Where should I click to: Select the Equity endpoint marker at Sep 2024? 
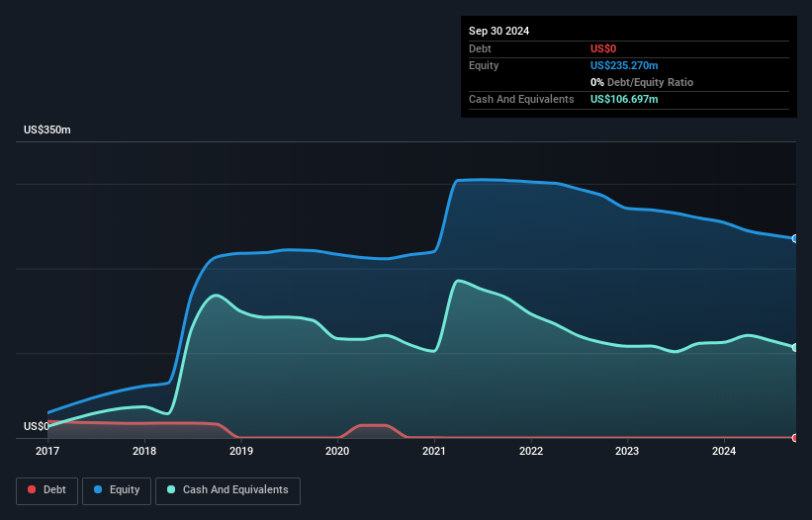pos(795,238)
